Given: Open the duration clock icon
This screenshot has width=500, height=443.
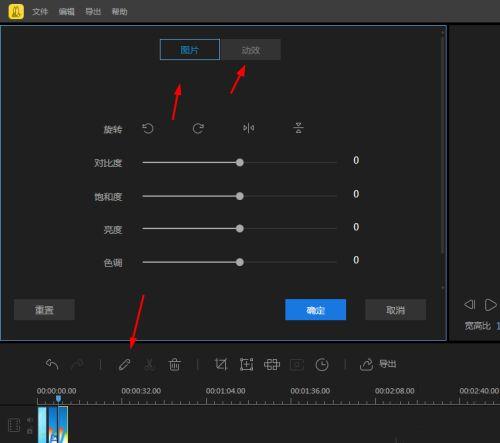Looking at the screenshot, I should point(322,365).
